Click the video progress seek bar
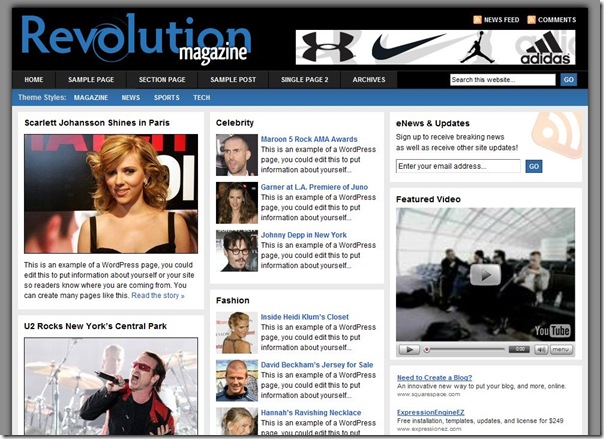The height and width of the screenshot is (439, 604). click(x=465, y=350)
